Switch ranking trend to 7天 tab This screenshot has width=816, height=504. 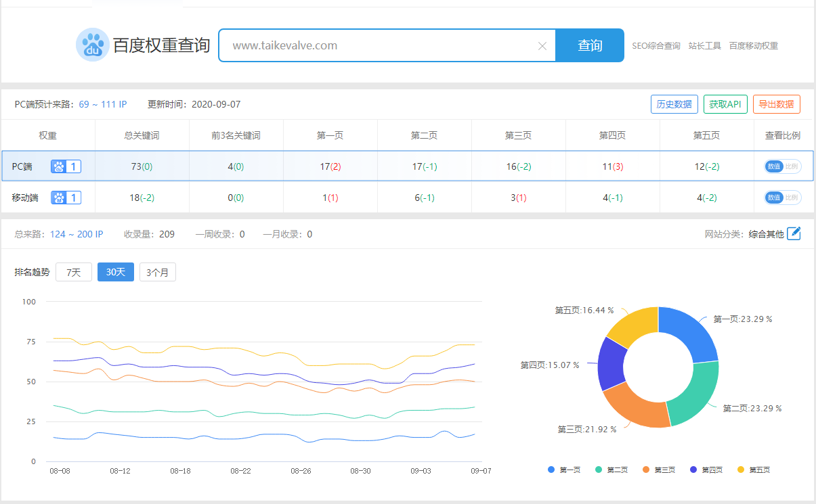(x=73, y=271)
